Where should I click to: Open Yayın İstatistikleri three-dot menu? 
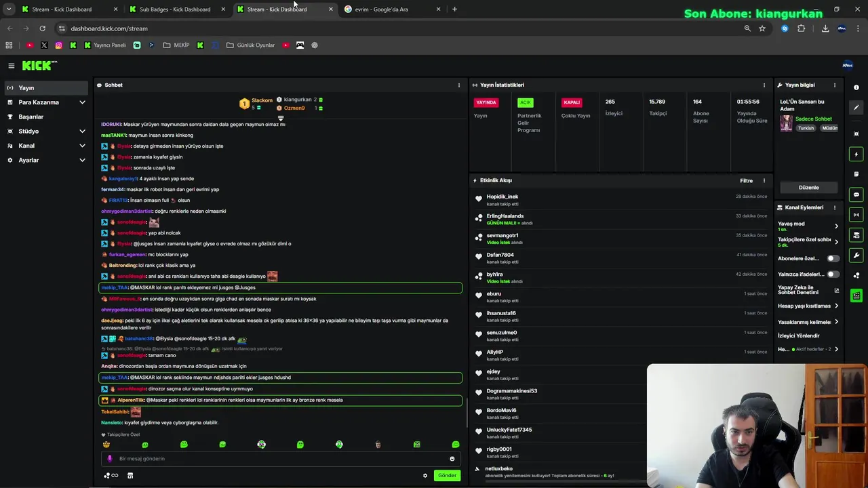click(764, 85)
